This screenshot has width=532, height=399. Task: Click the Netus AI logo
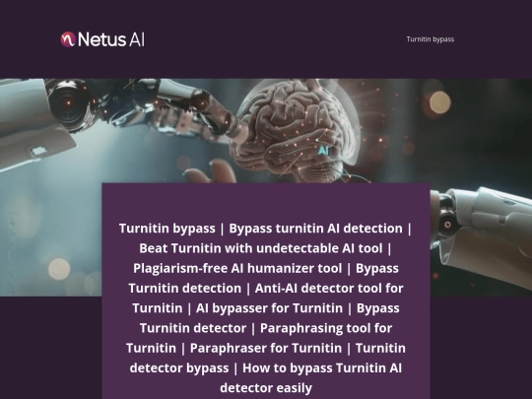click(x=102, y=39)
